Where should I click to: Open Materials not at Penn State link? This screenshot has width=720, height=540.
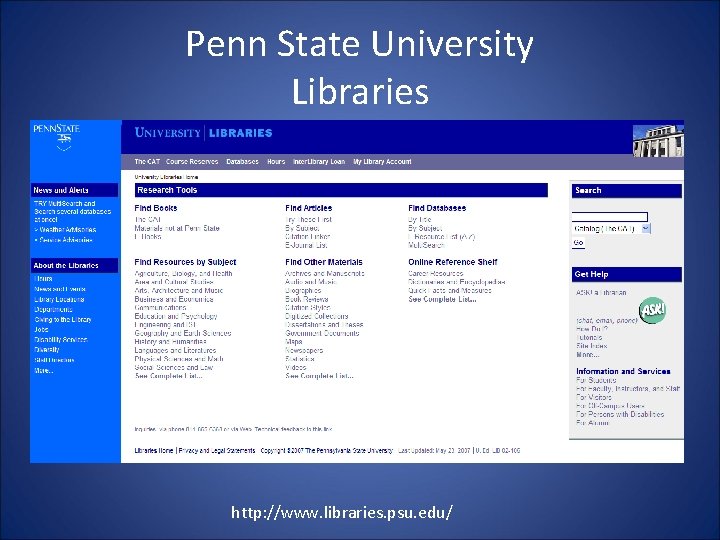click(x=177, y=228)
